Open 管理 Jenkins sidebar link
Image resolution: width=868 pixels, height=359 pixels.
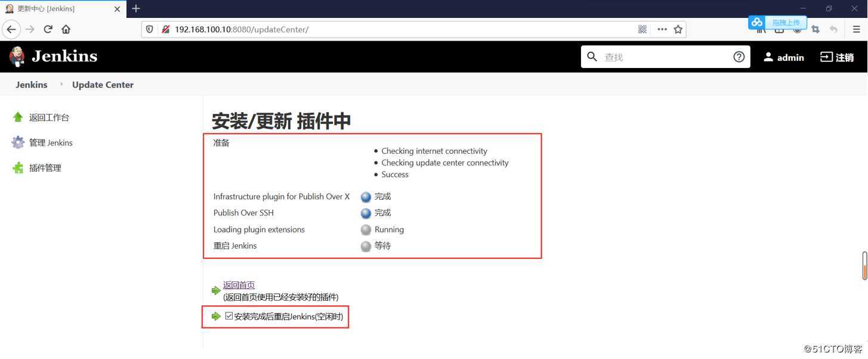click(51, 143)
